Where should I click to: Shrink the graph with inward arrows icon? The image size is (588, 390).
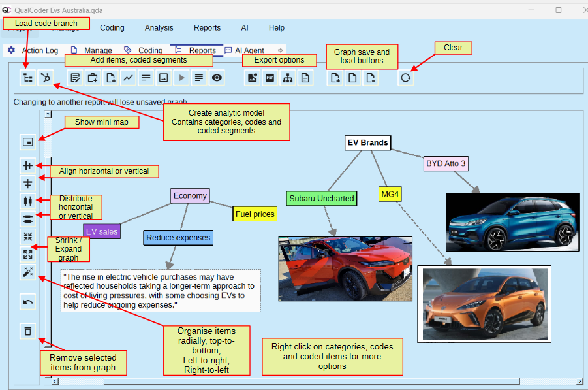tap(28, 236)
